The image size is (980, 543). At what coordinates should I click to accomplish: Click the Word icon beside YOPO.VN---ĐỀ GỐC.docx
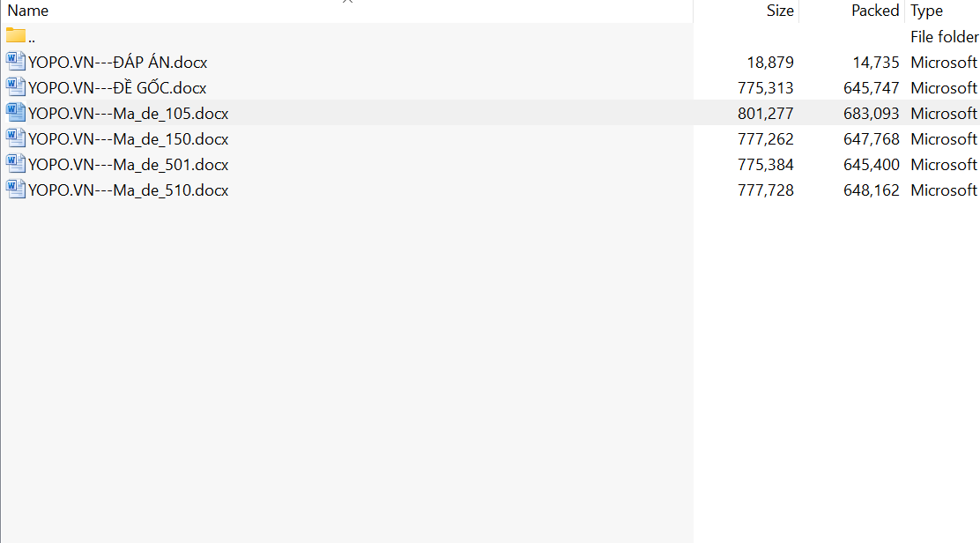pyautogui.click(x=16, y=87)
